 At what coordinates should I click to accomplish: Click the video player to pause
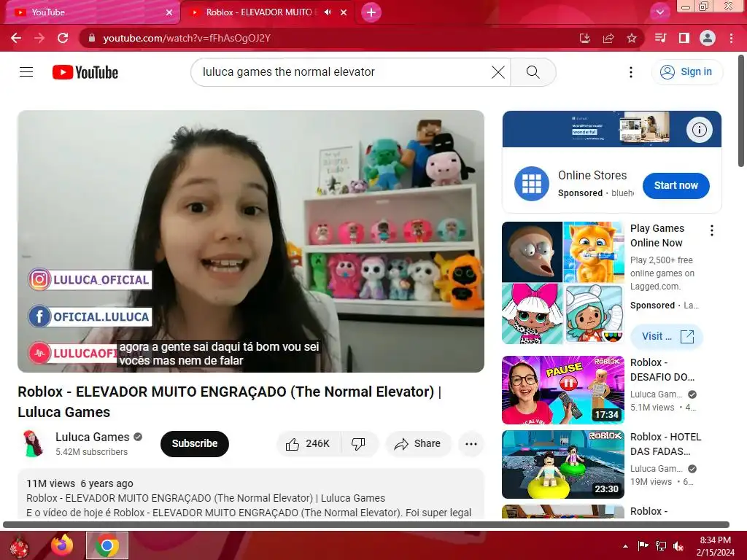(251, 241)
